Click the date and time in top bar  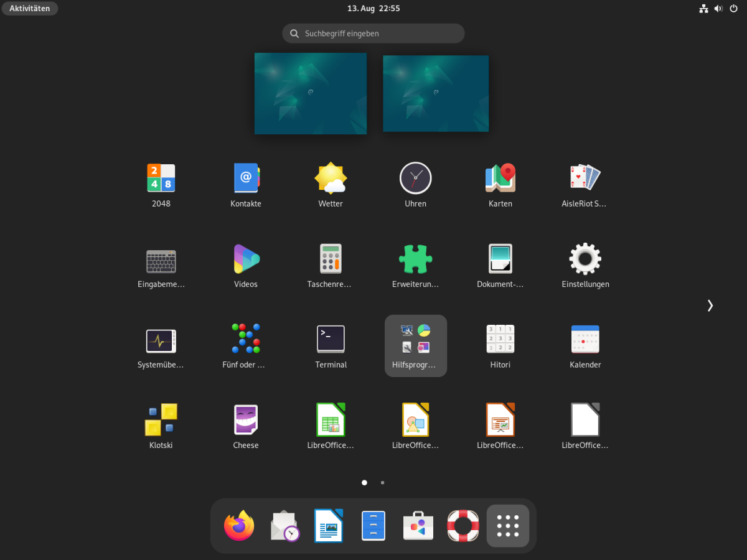(x=373, y=8)
